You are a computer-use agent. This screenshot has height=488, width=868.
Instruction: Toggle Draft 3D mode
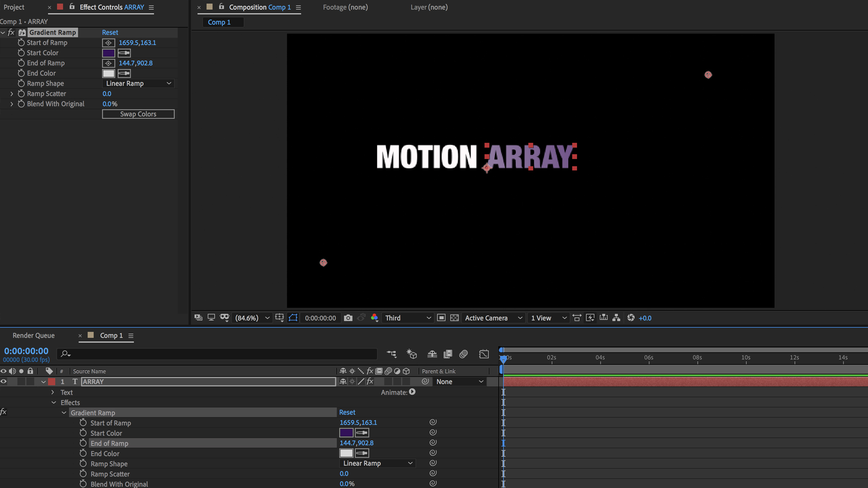(x=411, y=354)
